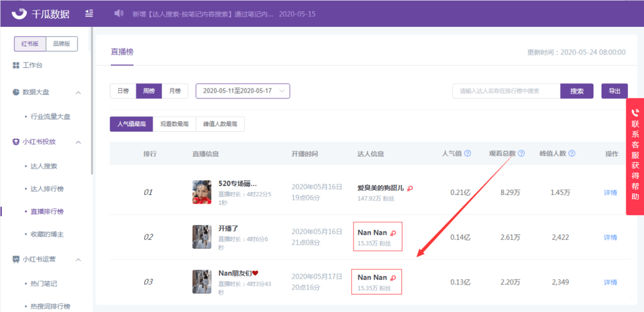Click the 达人名称 search input field

tap(506, 91)
